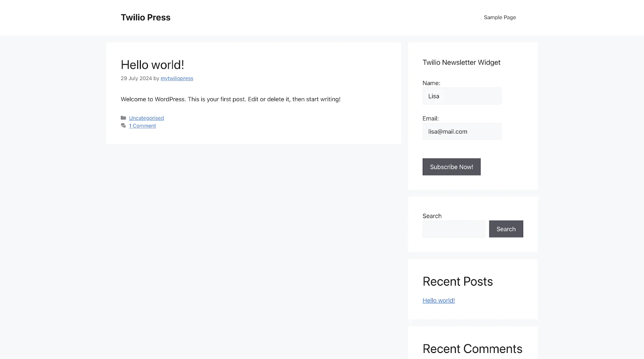The height and width of the screenshot is (359, 644).
Task: Open Sample Page in the navigation menu
Action: [500, 17]
